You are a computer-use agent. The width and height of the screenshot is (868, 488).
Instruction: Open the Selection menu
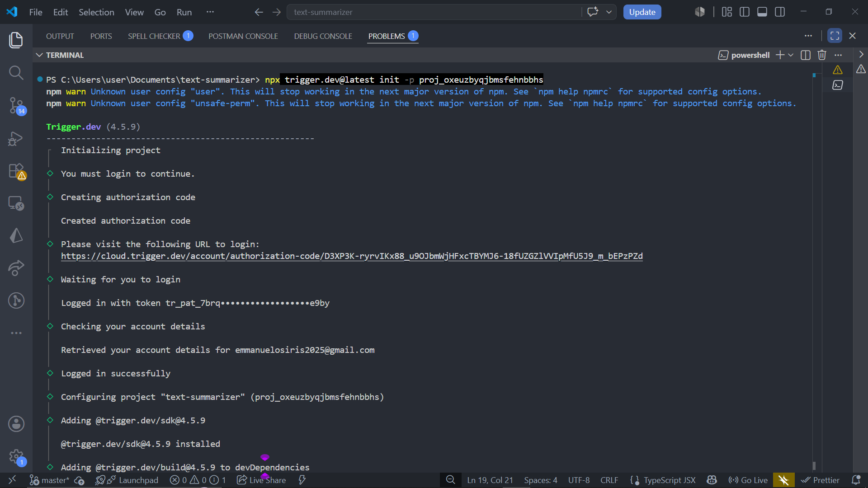(x=96, y=12)
